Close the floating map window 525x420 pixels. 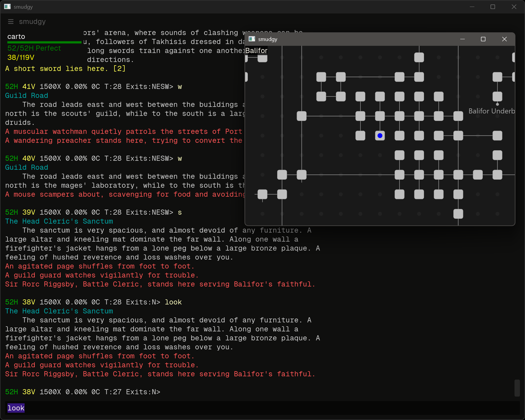click(504, 39)
